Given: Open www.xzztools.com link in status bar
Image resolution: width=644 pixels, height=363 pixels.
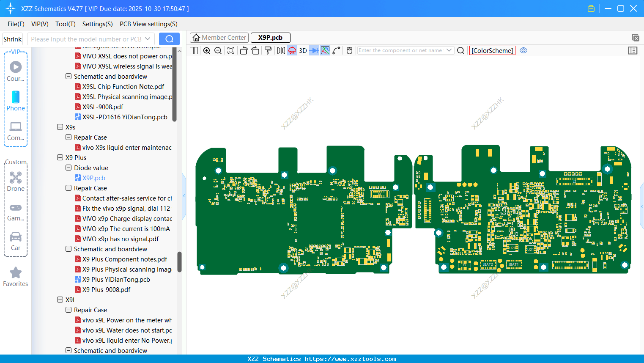Looking at the screenshot, I should tap(350, 359).
